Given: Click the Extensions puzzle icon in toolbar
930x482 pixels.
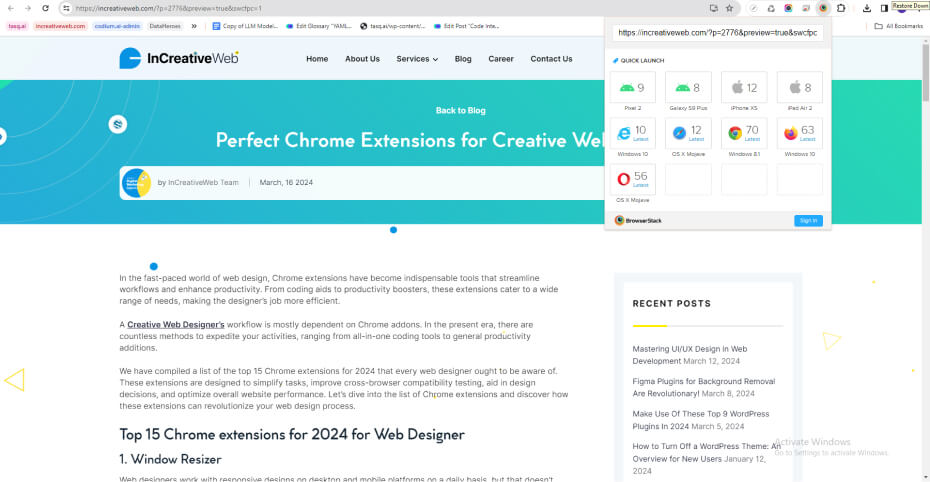Looking at the screenshot, I should click(841, 8).
